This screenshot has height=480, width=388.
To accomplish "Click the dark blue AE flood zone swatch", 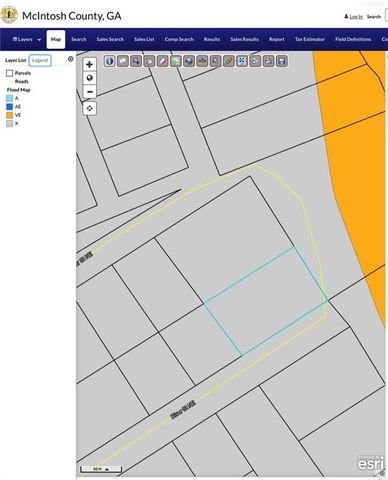I will coord(9,107).
